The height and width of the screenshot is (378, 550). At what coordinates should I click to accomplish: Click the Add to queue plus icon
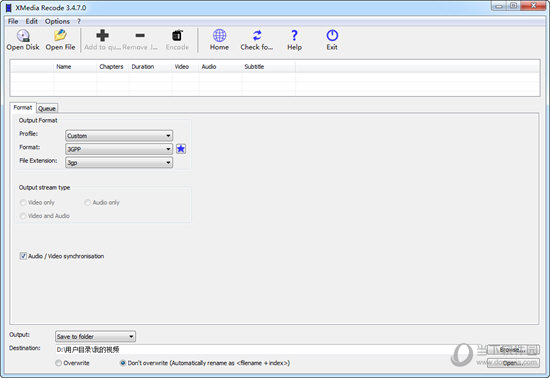(x=102, y=35)
